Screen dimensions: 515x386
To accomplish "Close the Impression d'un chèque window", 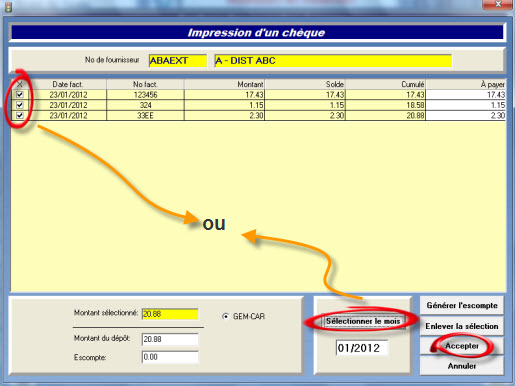I will [x=498, y=4].
